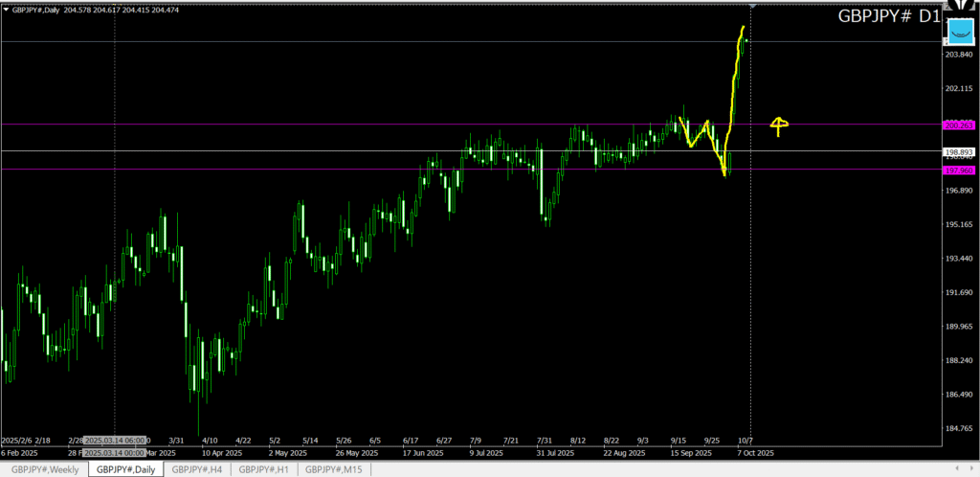The height and width of the screenshot is (477, 980).
Task: Switch to the GBPJPY#,Weekly chart tab
Action: tap(45, 469)
